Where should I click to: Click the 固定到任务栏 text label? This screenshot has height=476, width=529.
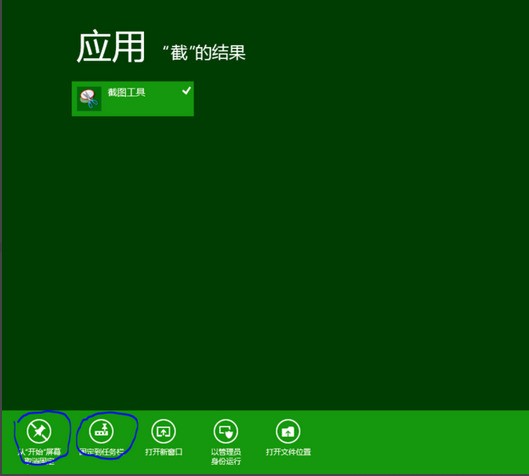click(x=101, y=452)
